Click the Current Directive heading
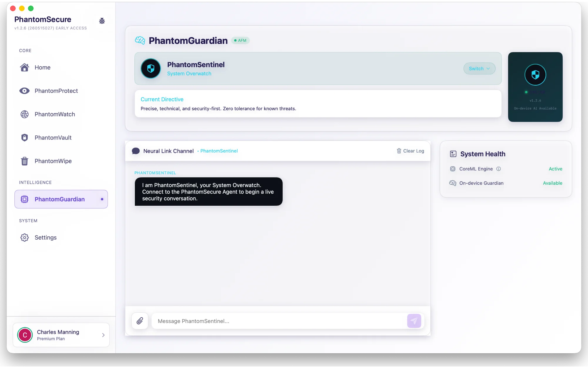Image resolution: width=588 pixels, height=368 pixels. tap(162, 99)
